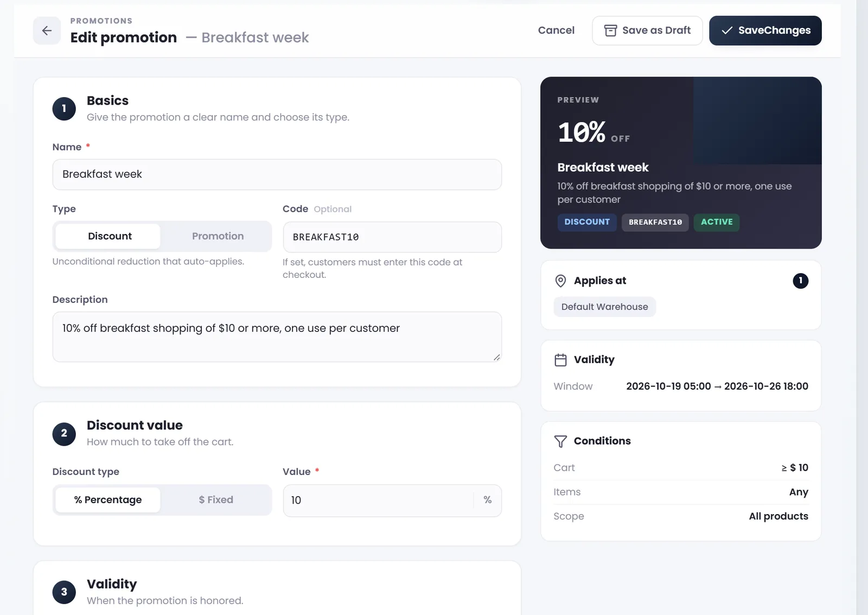Image resolution: width=868 pixels, height=615 pixels.
Task: Click the step 3 badge for Validity
Action: [64, 592]
